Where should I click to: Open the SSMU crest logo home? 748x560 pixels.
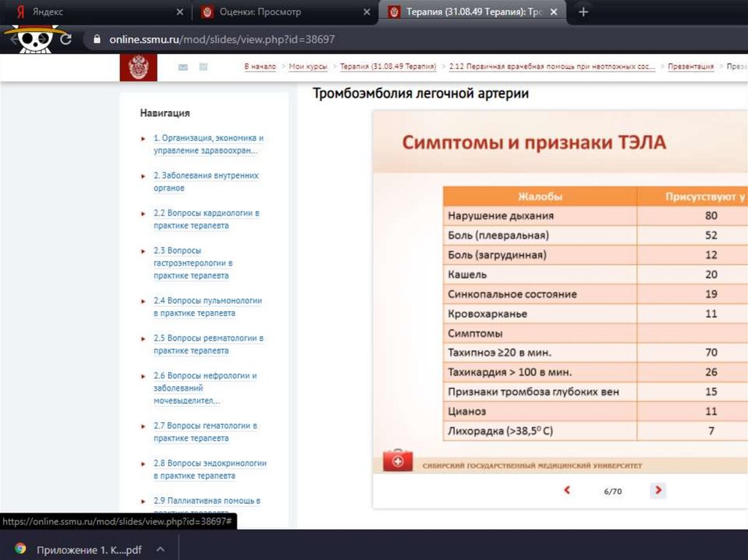coord(138,67)
